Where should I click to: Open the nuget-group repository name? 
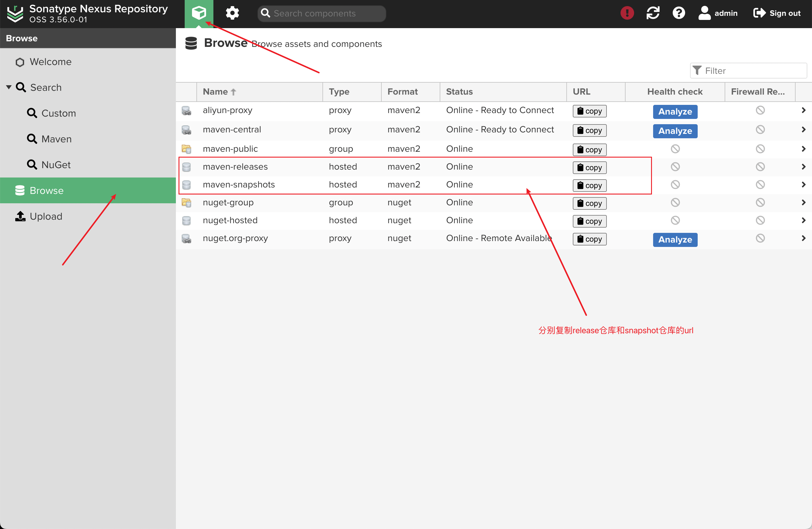coord(228,202)
